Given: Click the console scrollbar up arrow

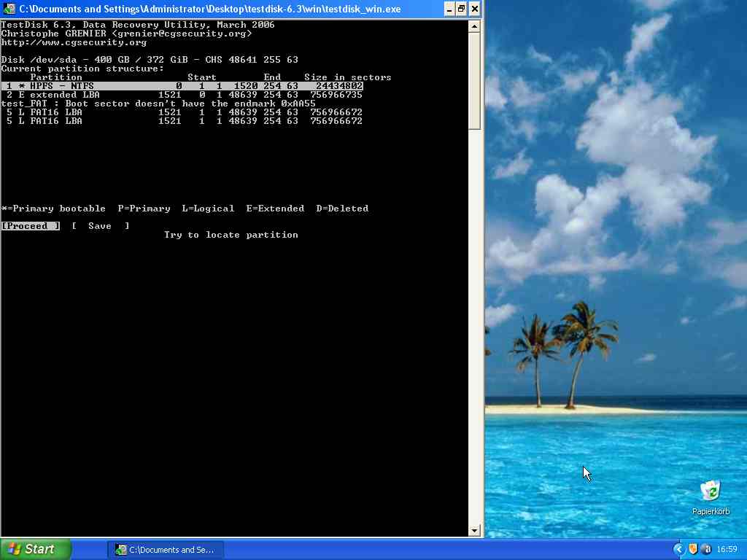Looking at the screenshot, I should pos(474,27).
